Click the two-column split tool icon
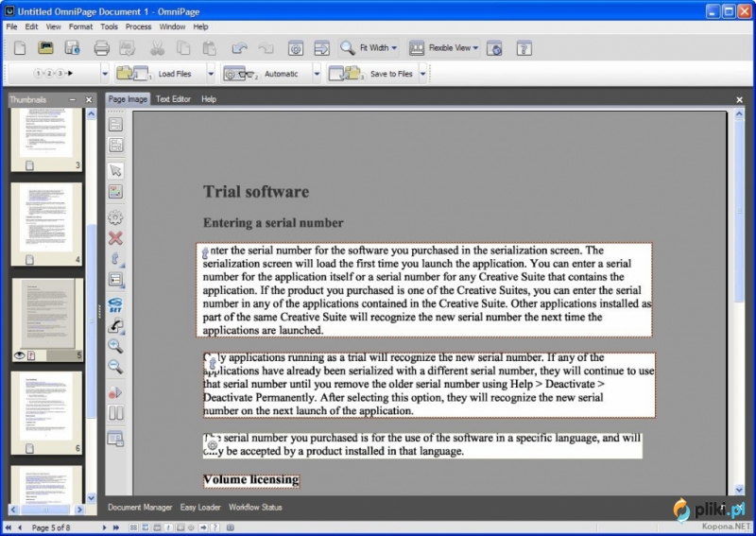This screenshot has height=536, width=756. tap(115, 413)
